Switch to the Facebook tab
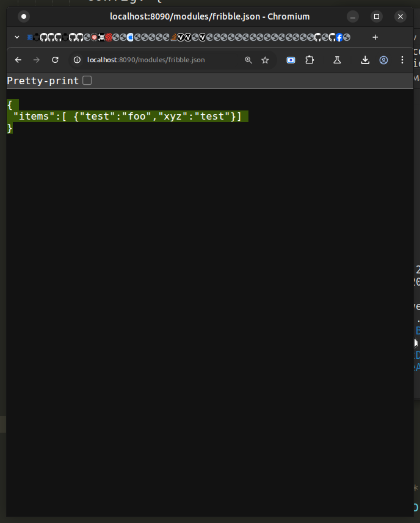The image size is (420, 523). (x=339, y=37)
